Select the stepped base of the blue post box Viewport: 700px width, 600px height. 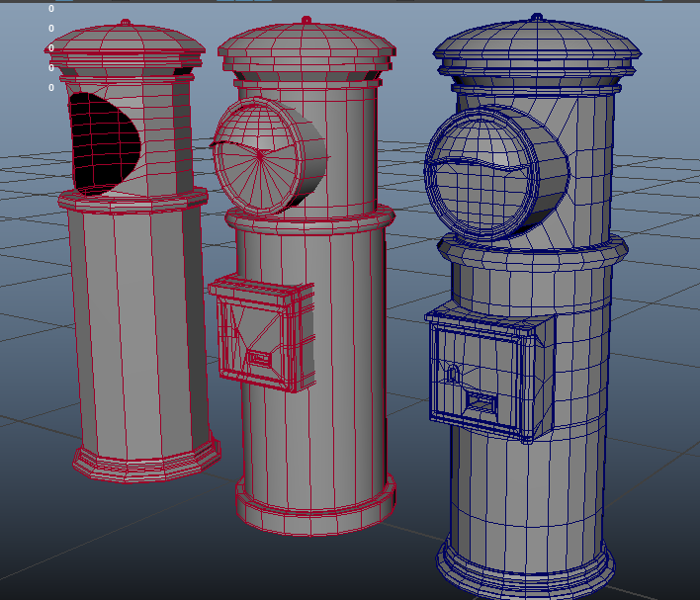[526, 569]
